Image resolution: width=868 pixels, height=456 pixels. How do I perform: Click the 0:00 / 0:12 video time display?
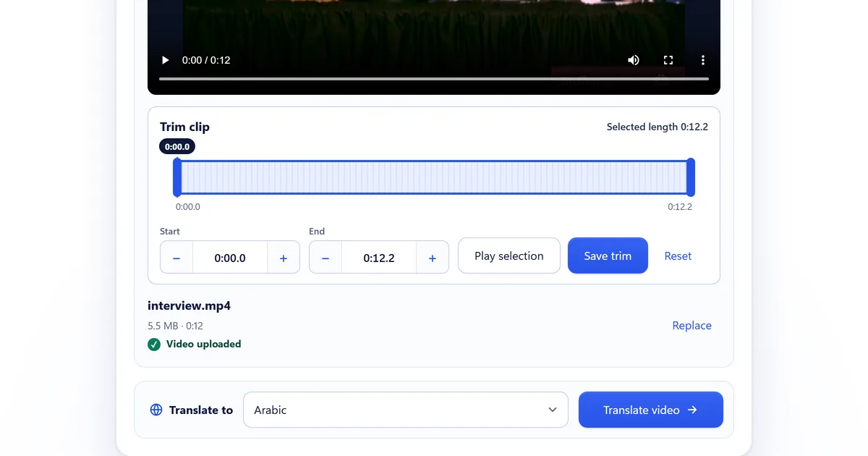point(206,60)
